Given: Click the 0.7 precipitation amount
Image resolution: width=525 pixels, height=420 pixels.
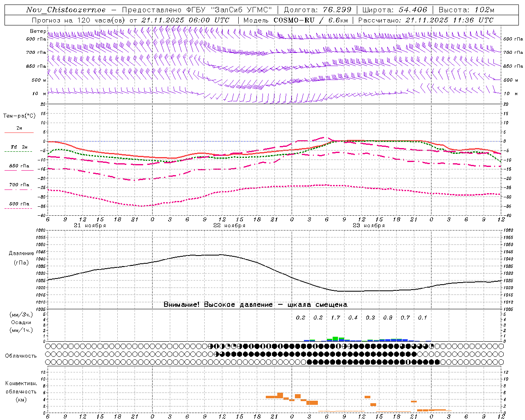Looking at the screenshot, I should [405, 317].
